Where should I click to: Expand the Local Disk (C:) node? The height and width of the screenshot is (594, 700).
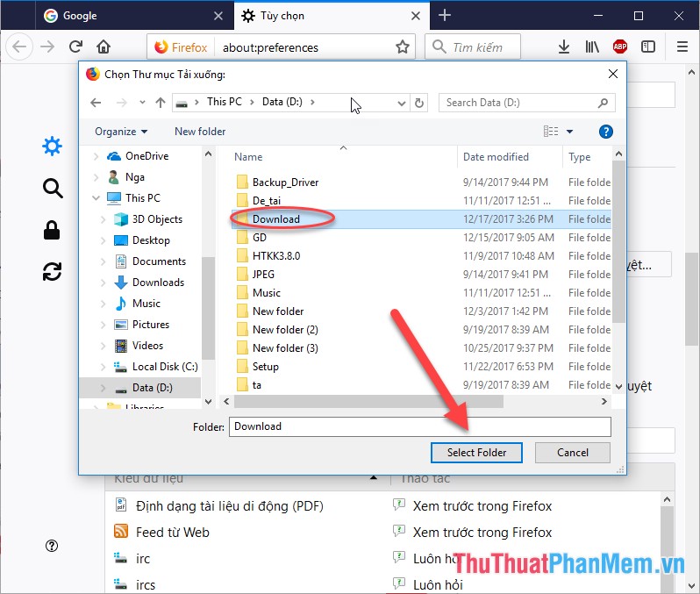tap(104, 367)
